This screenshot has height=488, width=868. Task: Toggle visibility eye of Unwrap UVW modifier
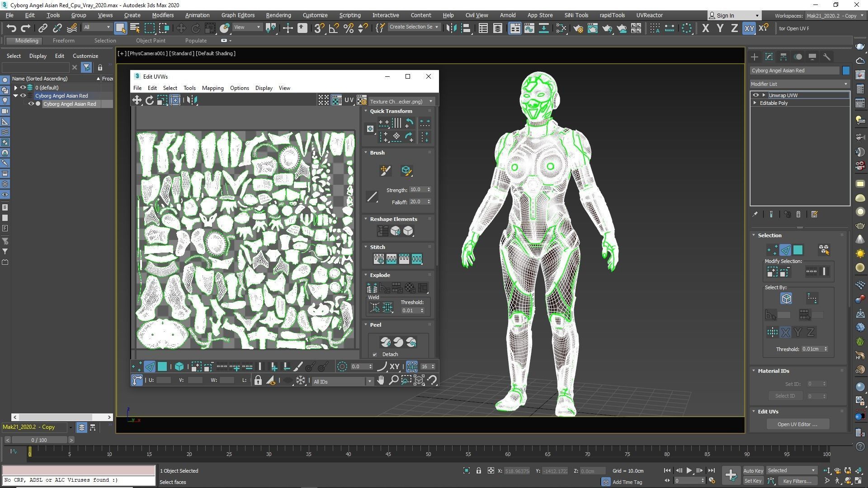(755, 95)
